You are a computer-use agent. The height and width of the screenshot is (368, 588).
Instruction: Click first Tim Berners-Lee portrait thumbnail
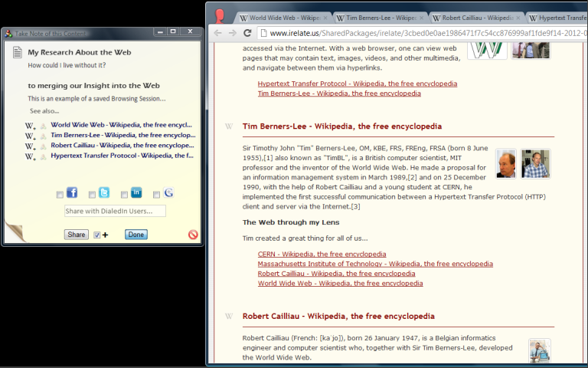(x=506, y=163)
